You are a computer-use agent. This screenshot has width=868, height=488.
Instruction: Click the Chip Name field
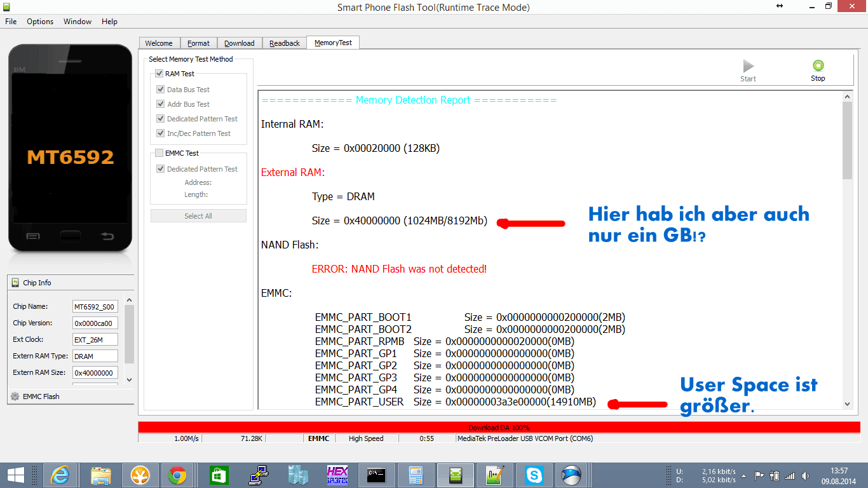[95, 306]
